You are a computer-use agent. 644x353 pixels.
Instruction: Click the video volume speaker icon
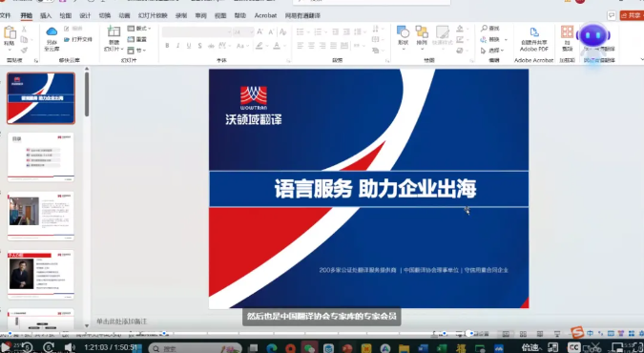[70, 347]
